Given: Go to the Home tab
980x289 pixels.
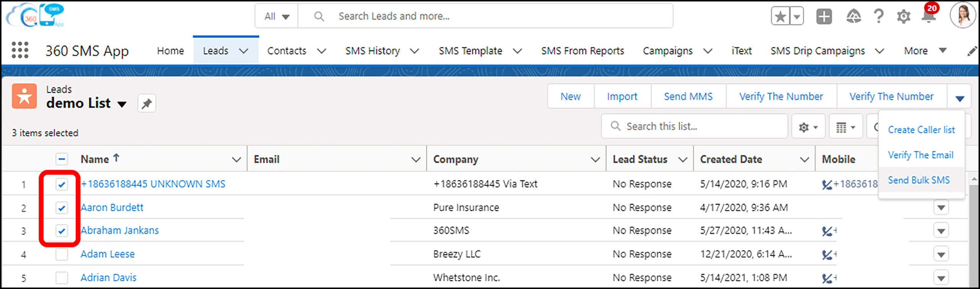Looking at the screenshot, I should coord(170,51).
